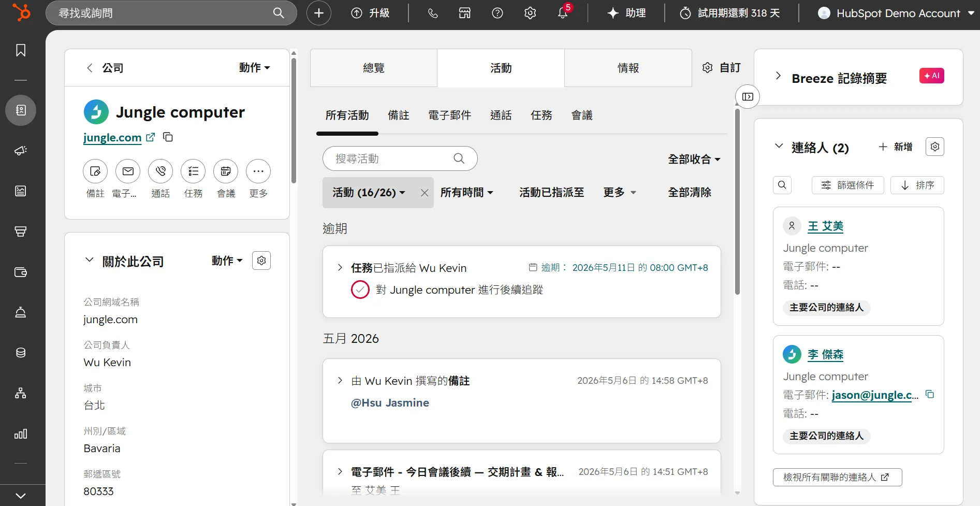The height and width of the screenshot is (506, 980).
Task: Open the top bar settings gear
Action: coord(530,13)
